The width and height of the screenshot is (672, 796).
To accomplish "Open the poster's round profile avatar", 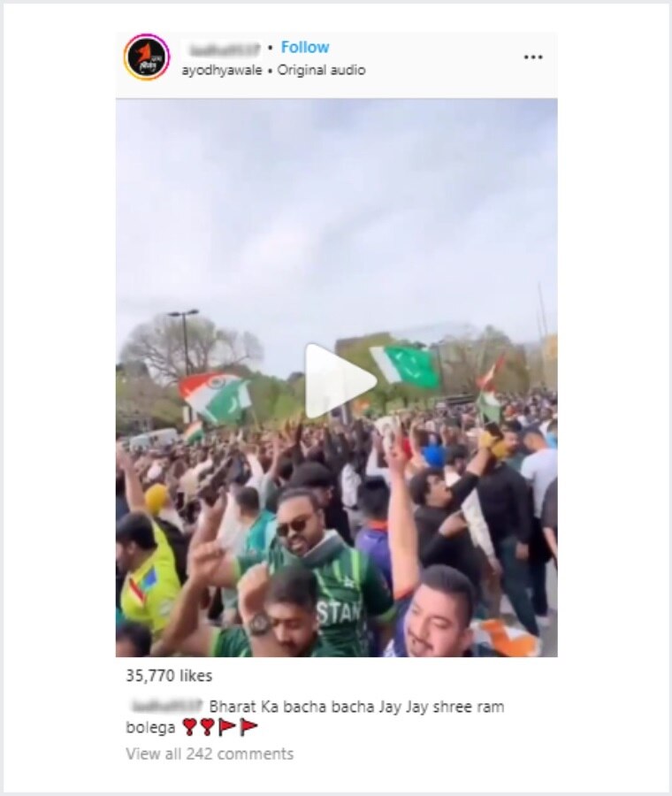I will click(x=147, y=57).
